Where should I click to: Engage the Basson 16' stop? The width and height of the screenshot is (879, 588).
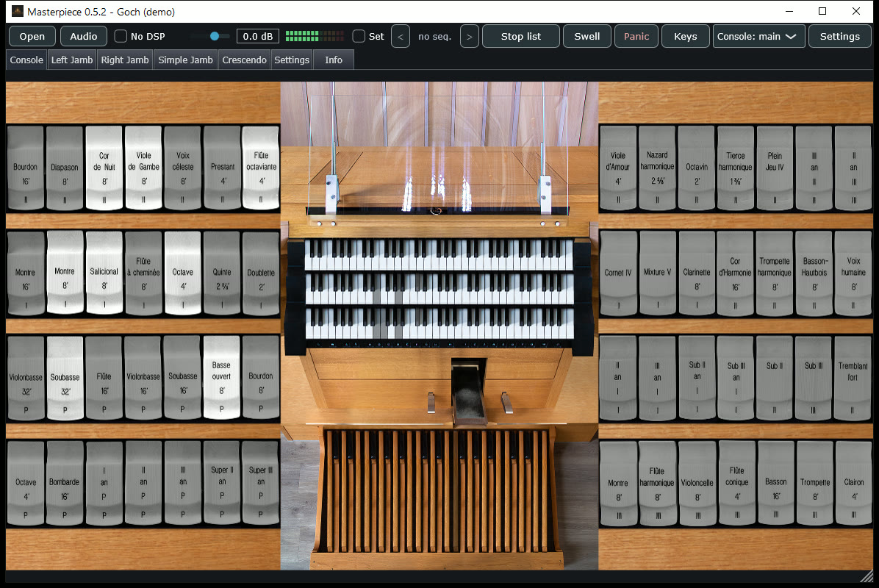[x=776, y=484]
